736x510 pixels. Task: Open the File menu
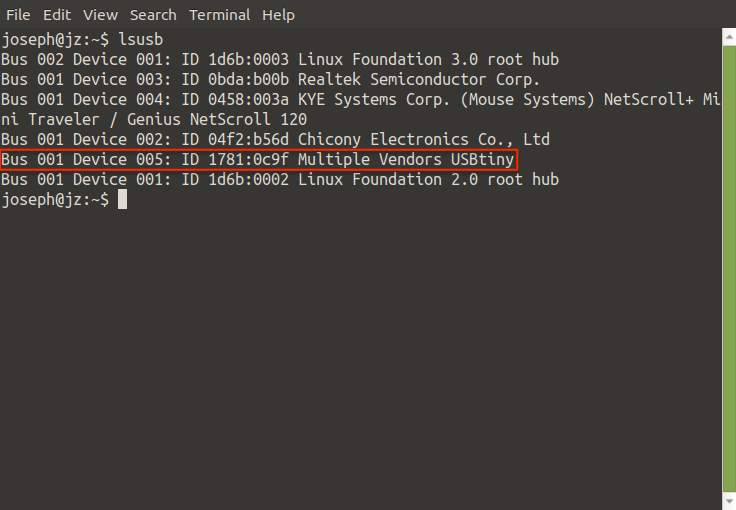(x=18, y=15)
